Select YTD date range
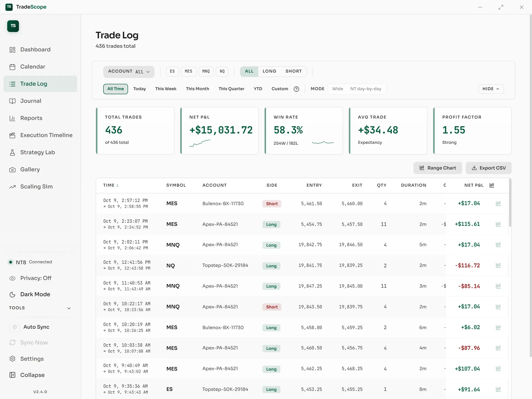The image size is (532, 399). point(258,89)
